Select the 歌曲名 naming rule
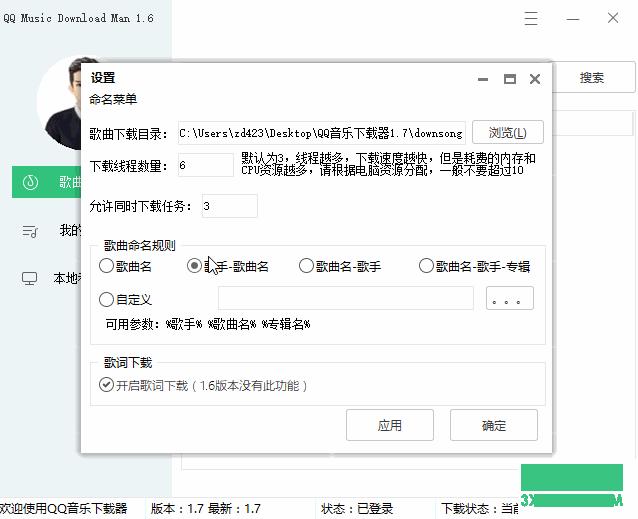This screenshot has width=638, height=519. coord(125,266)
